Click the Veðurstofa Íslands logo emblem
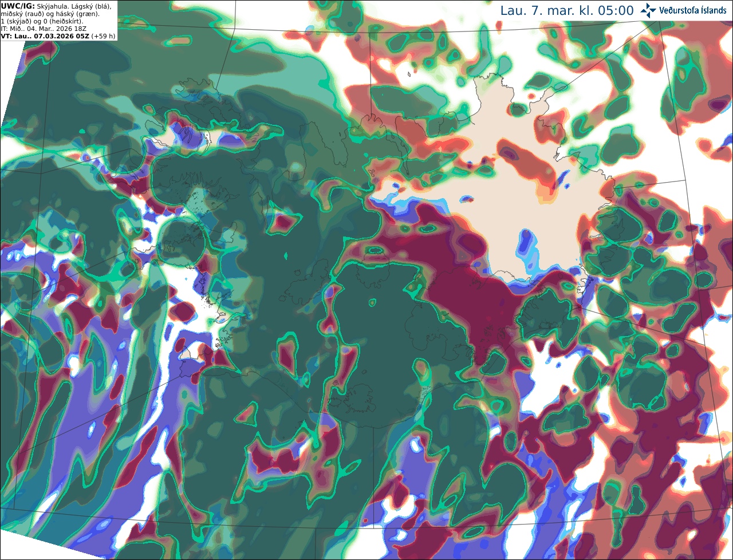This screenshot has width=733, height=560. [x=648, y=10]
